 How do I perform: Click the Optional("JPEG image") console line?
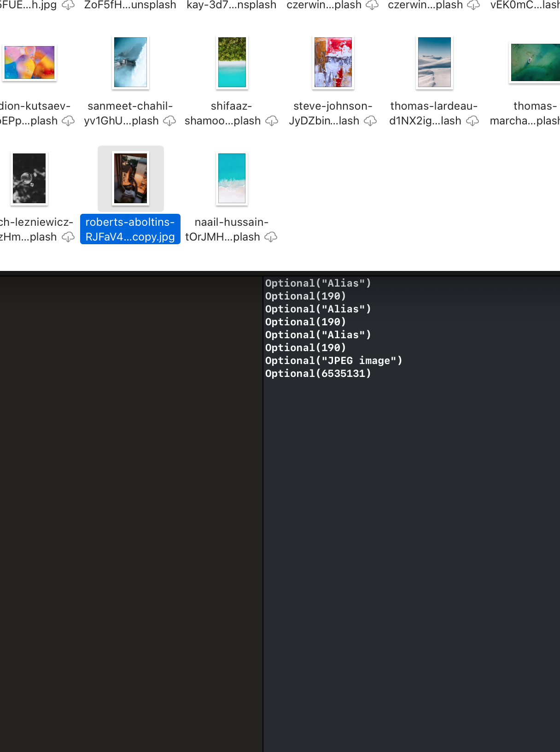333,361
